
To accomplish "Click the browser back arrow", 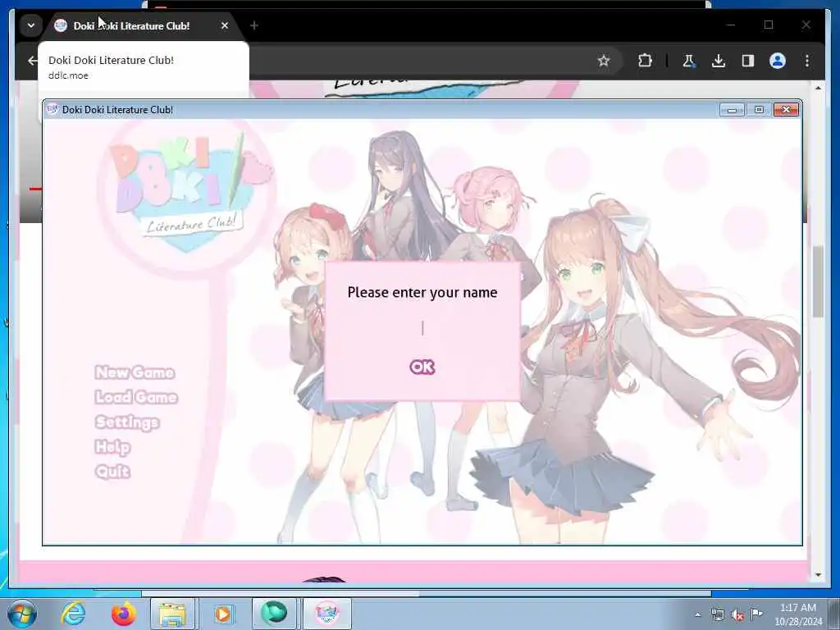I will tap(32, 61).
